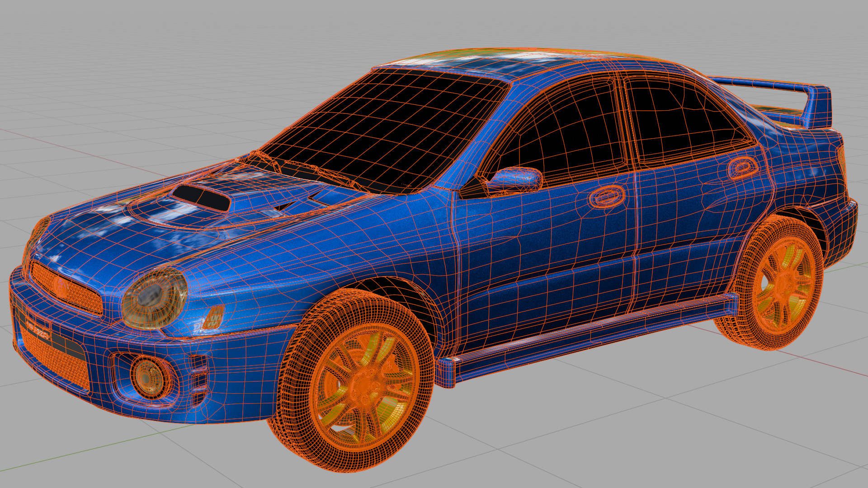Click the round main headlight
This screenshot has height=488, width=868.
pos(154,298)
